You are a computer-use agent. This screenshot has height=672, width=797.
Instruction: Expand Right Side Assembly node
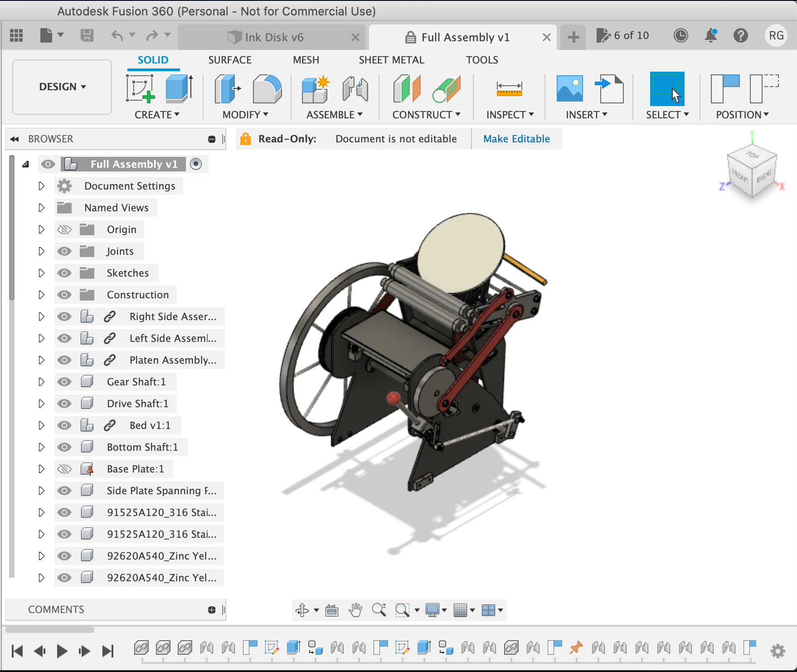click(x=41, y=317)
